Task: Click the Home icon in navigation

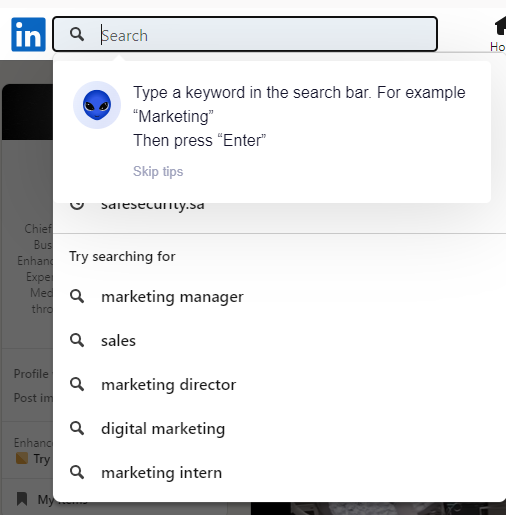Action: (500, 27)
